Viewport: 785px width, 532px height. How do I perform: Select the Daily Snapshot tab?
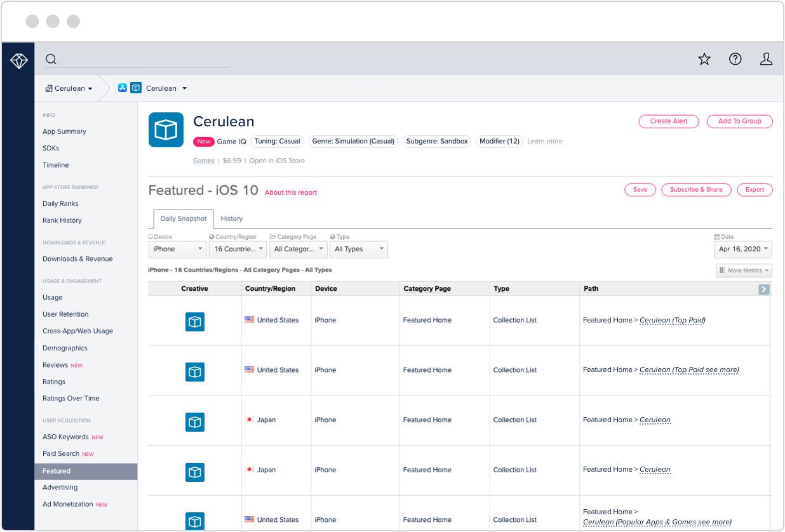click(x=183, y=218)
